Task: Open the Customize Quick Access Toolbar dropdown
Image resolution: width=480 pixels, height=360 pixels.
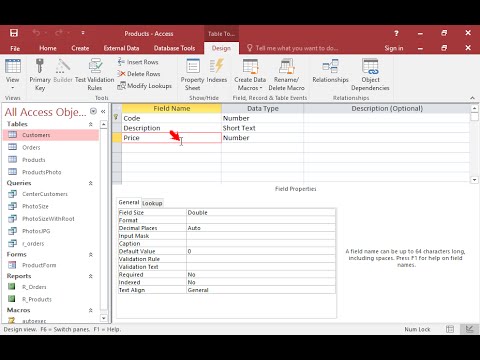Action: [x=83, y=33]
